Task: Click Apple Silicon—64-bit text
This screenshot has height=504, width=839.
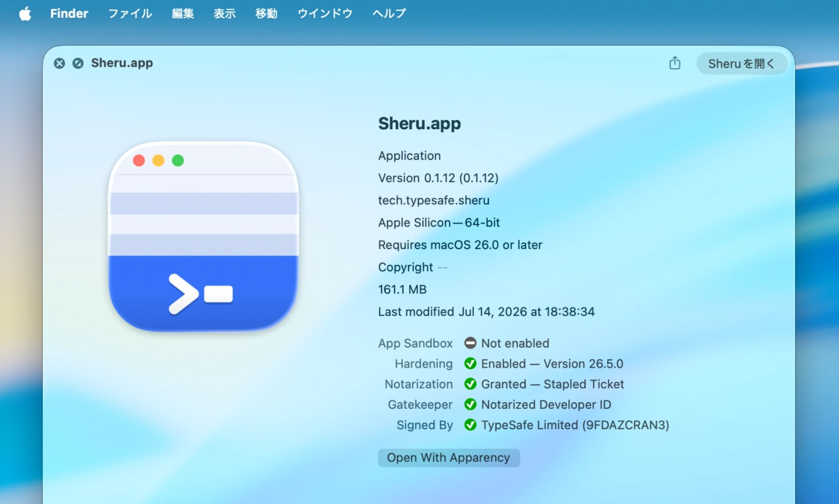Action: click(439, 222)
